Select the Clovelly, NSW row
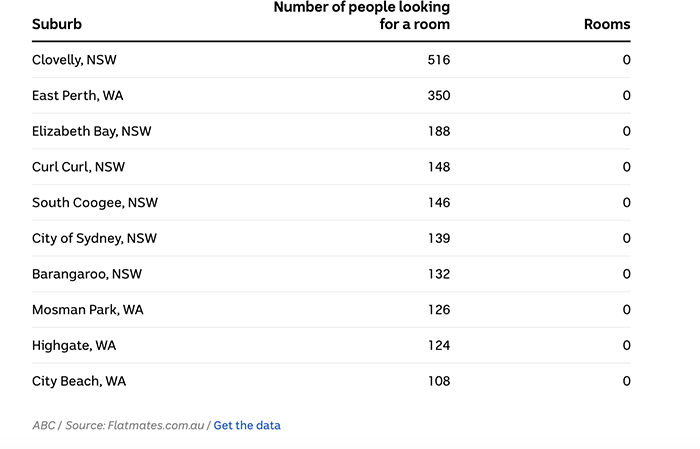This screenshot has height=449, width=700. 331,60
